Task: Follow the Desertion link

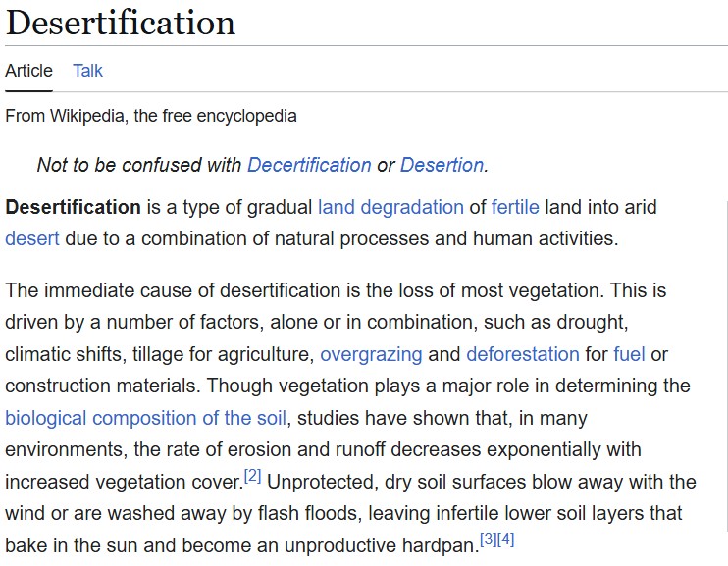Action: click(442, 165)
